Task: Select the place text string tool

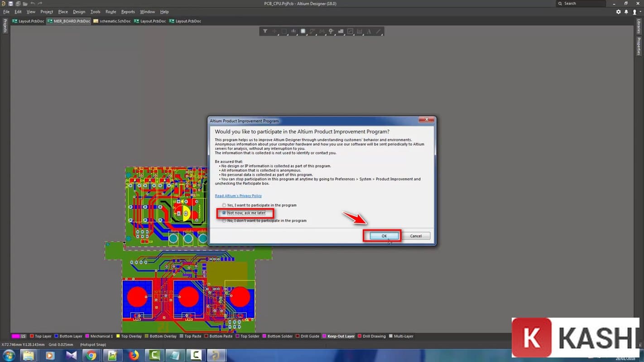Action: [369, 31]
